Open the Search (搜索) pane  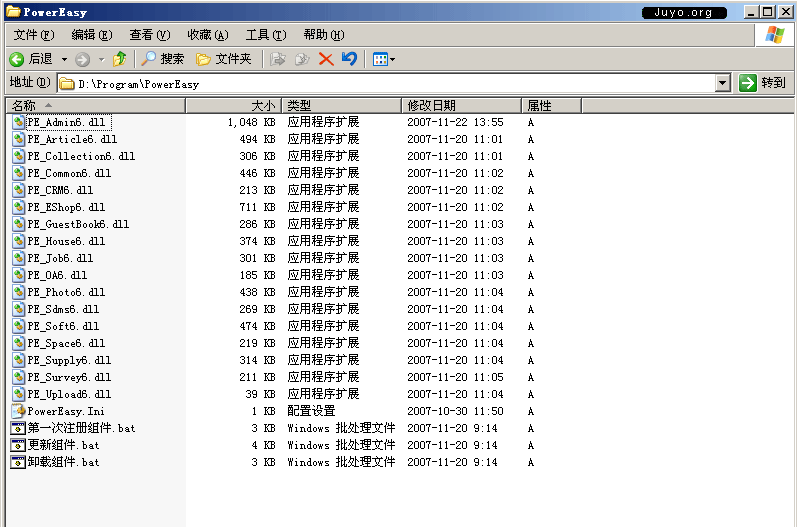(x=163, y=59)
